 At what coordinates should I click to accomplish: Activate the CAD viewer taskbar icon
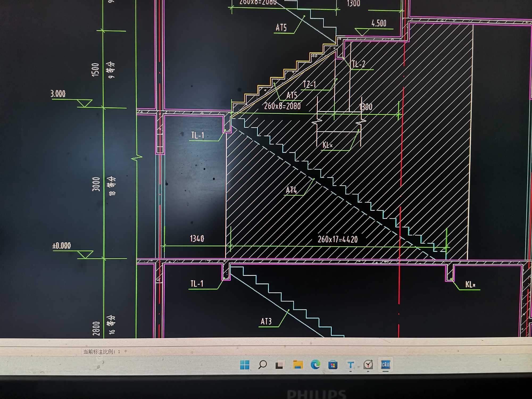pos(385,364)
